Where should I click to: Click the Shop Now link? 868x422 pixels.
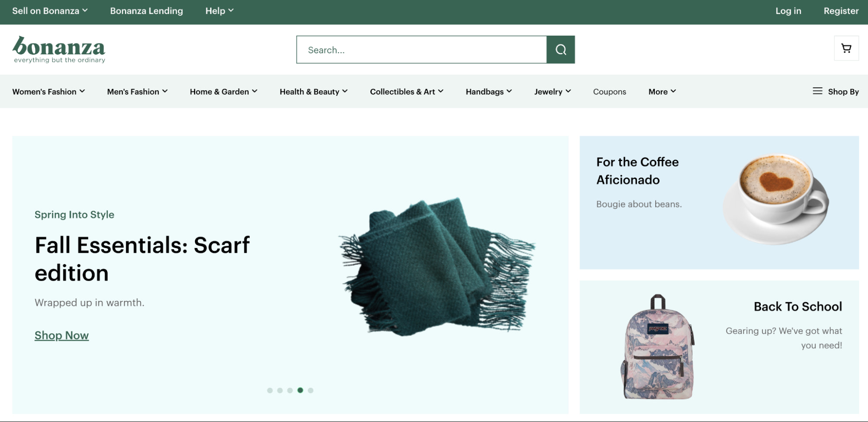pyautogui.click(x=61, y=335)
